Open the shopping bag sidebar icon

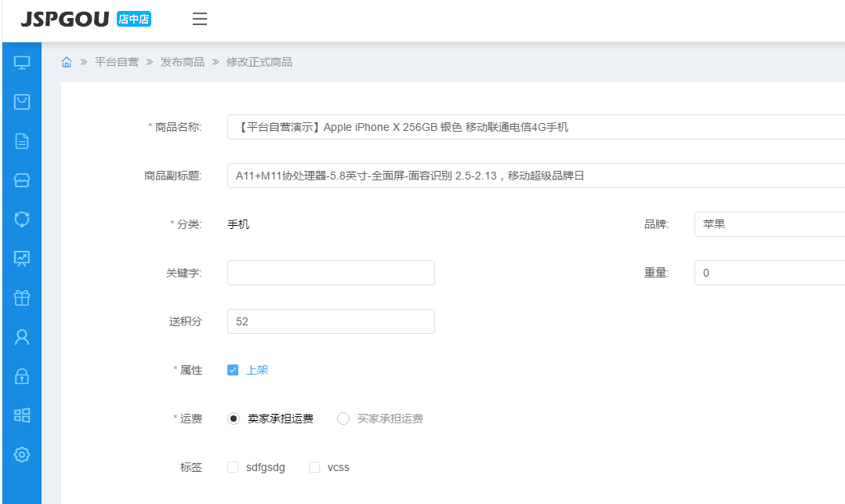click(x=22, y=102)
